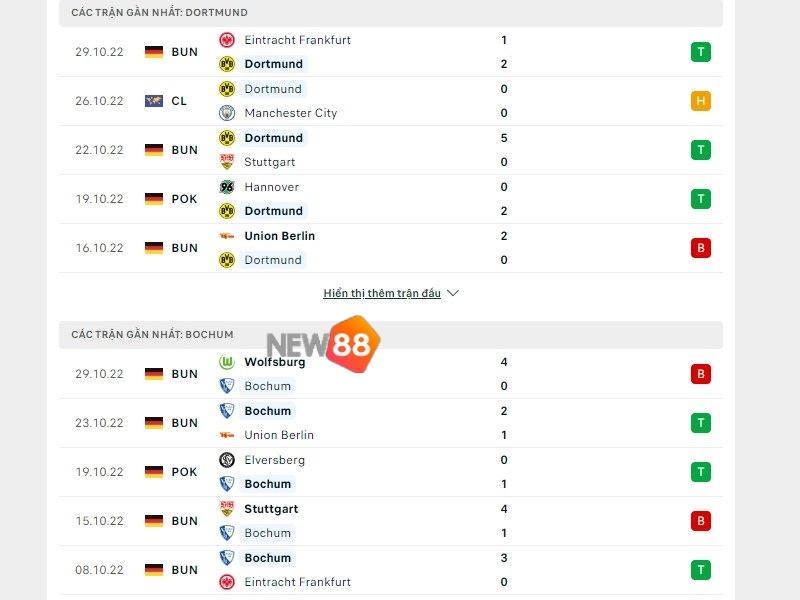Click the POK competition label for Hannover match

[x=183, y=198]
